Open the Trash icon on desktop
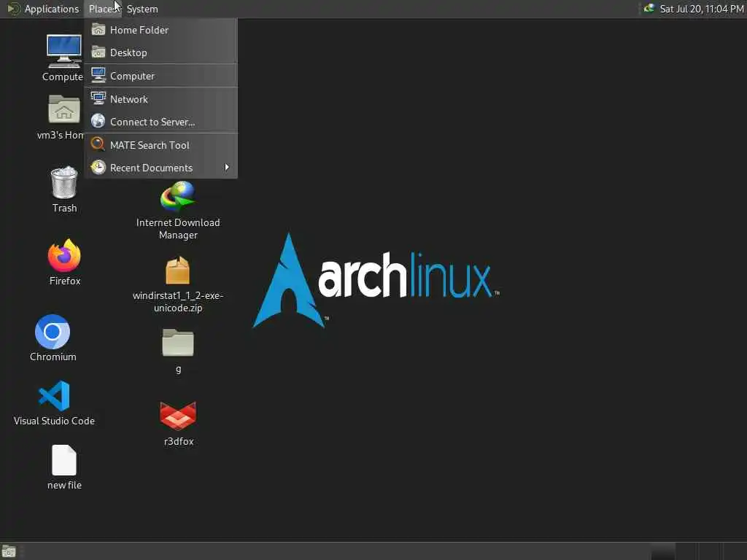The width and height of the screenshot is (747, 560). (x=64, y=182)
